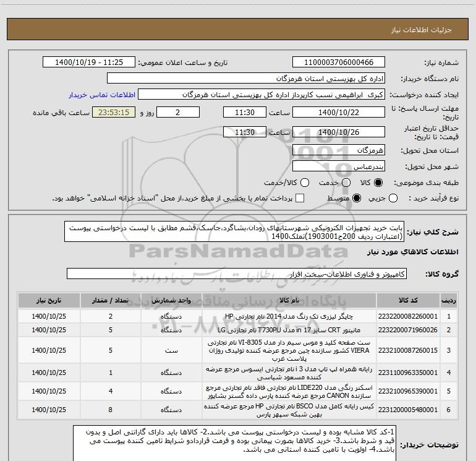Click the response deadline date 1400/10/22

[x=339, y=112]
